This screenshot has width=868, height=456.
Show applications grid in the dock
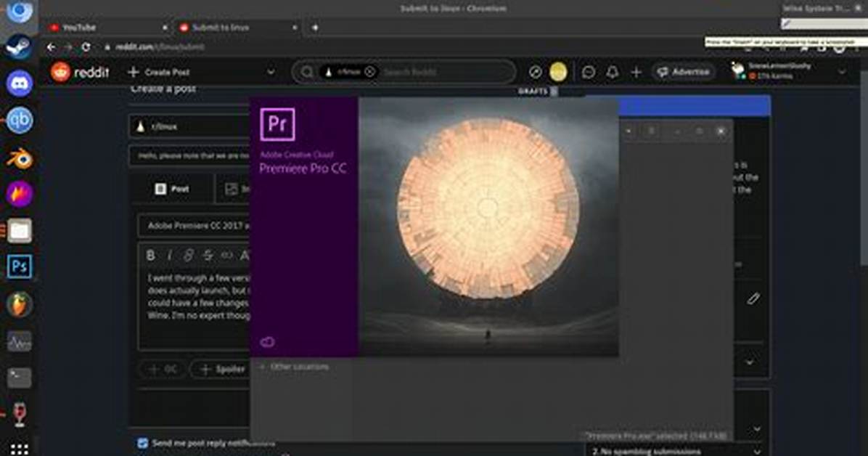(19, 449)
